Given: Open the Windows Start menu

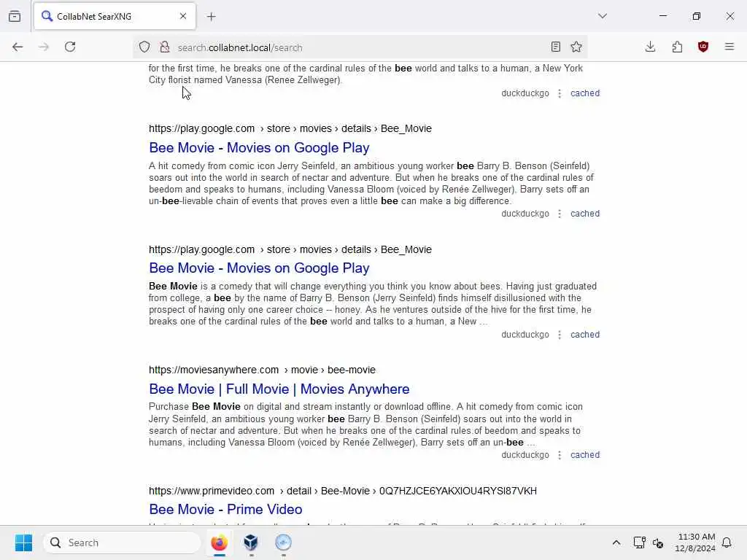Looking at the screenshot, I should click(x=23, y=542).
